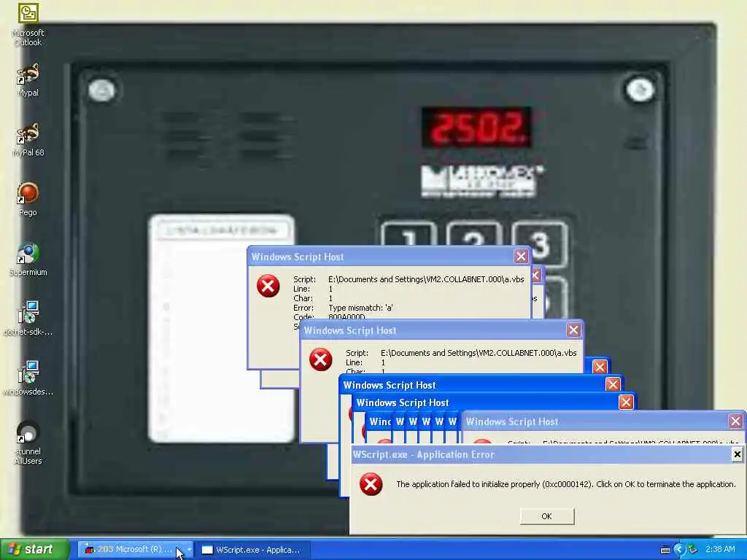
Task: Select the MyPal 68 desktop shortcut
Action: (x=28, y=140)
